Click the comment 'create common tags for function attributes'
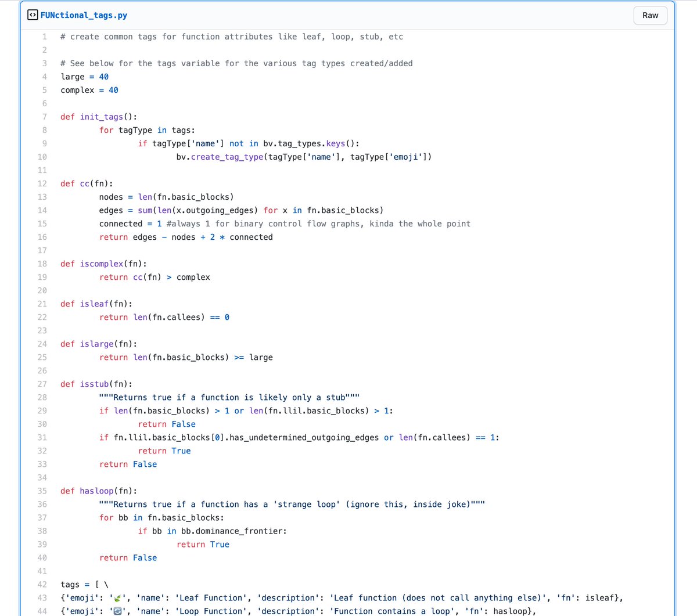Viewport: 697px width, 616px height. [232, 37]
